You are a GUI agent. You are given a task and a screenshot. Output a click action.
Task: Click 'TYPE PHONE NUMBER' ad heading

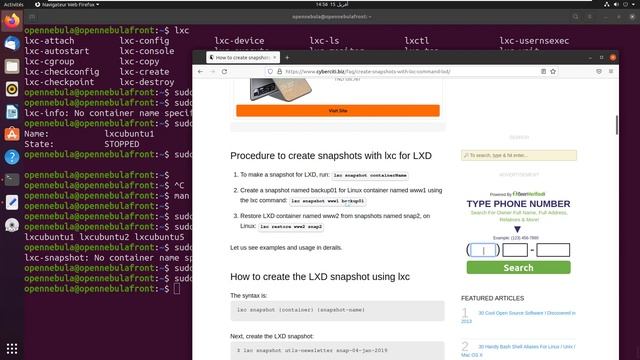coord(518,204)
